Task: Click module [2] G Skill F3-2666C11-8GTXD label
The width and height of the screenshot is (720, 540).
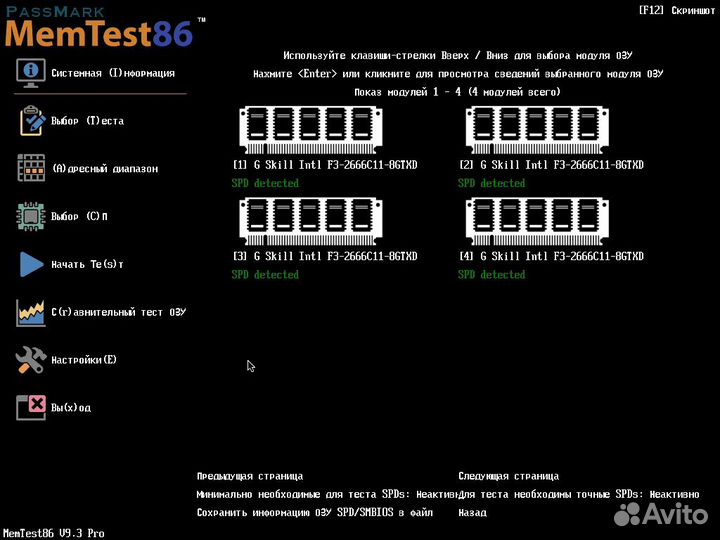Action: point(551,165)
